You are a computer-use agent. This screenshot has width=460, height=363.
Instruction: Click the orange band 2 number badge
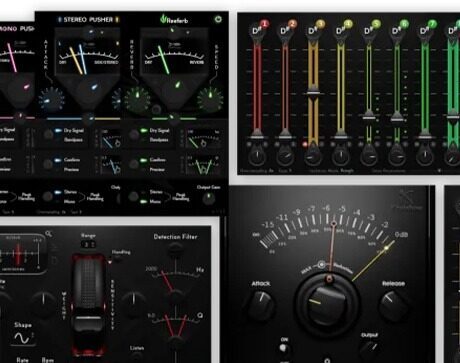[x=292, y=24]
